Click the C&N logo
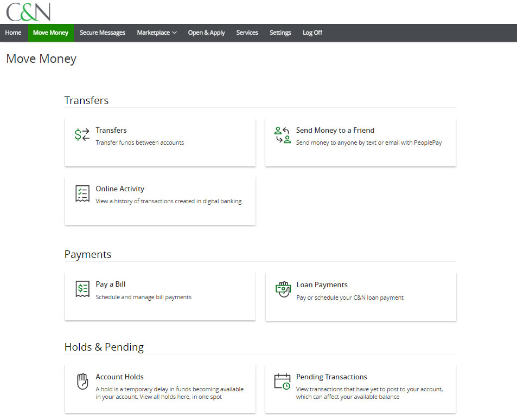The height and width of the screenshot is (420, 517). click(x=29, y=12)
